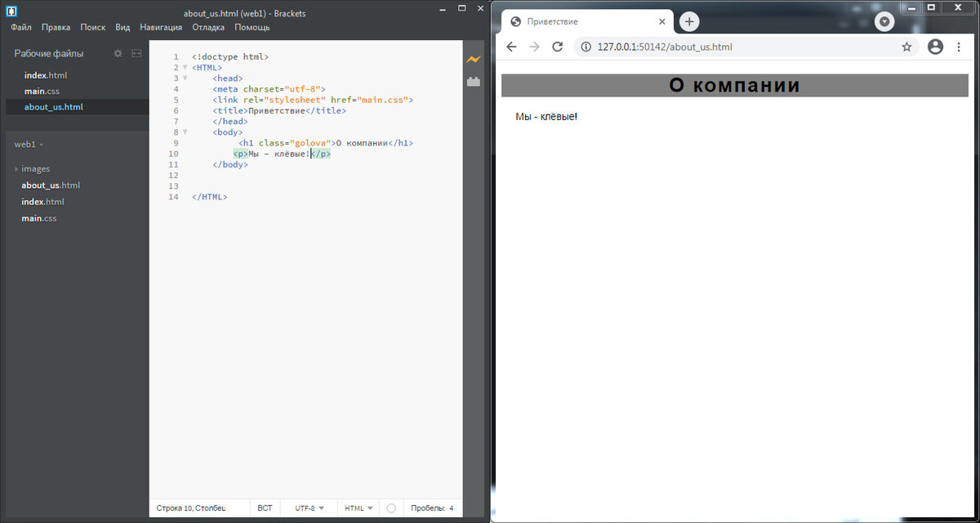Open the Файл menu
The image size is (980, 523).
pos(21,27)
